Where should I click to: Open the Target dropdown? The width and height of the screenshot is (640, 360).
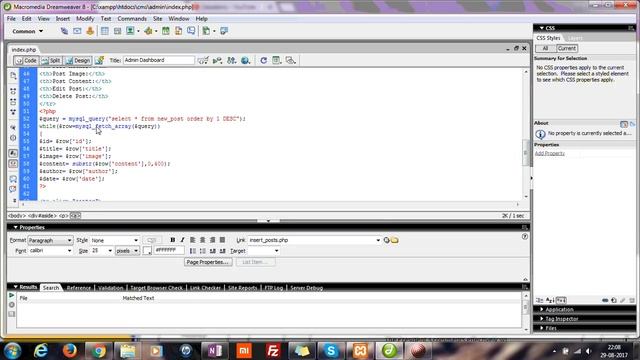264,251
